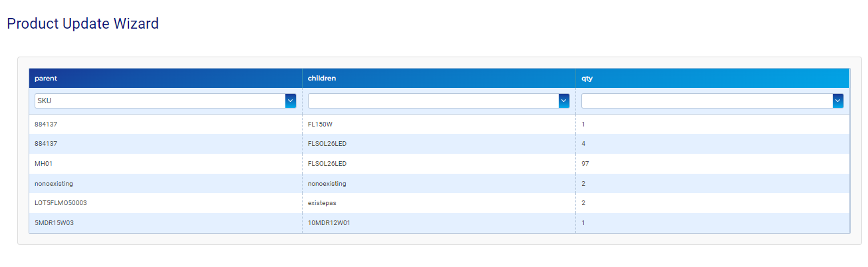Select the LOT5FLMO50003 parent cell

[x=61, y=203]
